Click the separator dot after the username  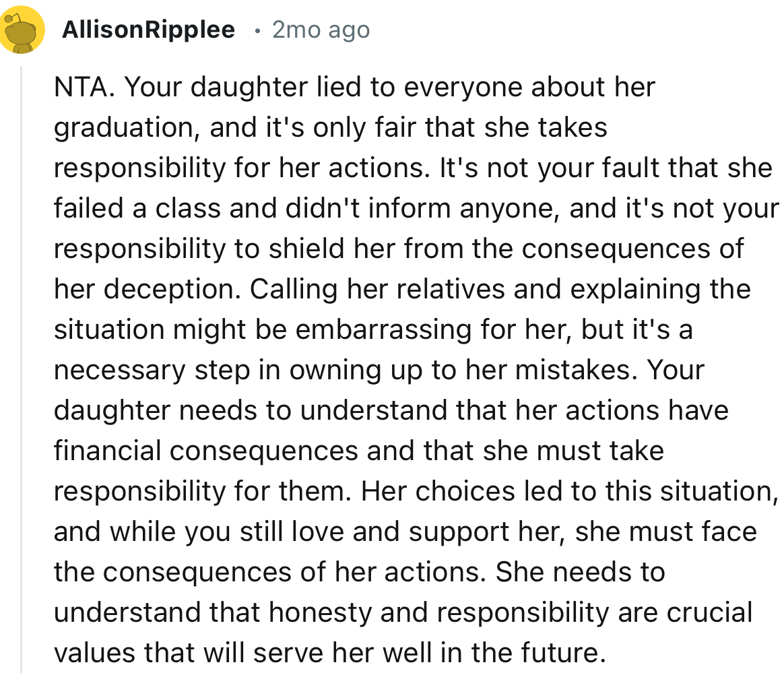tap(258, 30)
